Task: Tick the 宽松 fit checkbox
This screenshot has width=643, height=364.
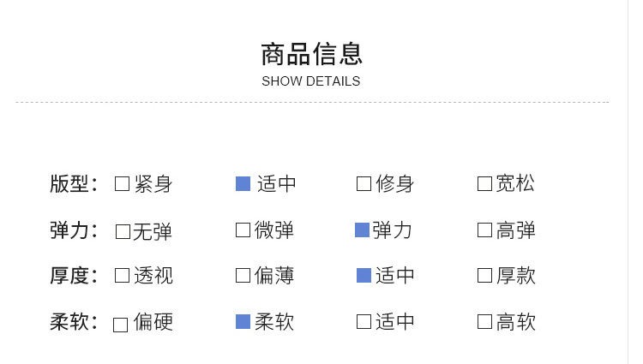Action: click(x=484, y=183)
